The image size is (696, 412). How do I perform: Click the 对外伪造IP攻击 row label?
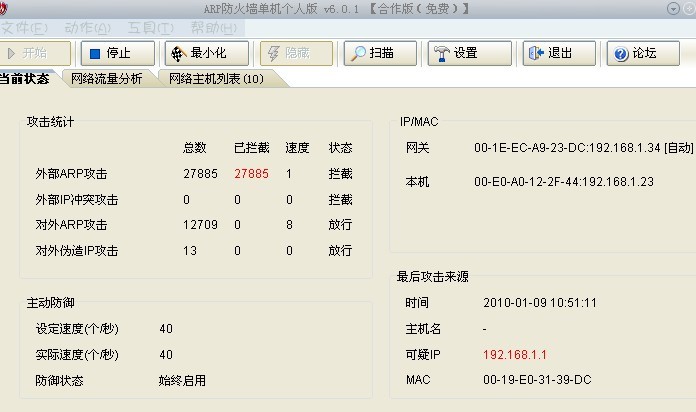(x=77, y=251)
